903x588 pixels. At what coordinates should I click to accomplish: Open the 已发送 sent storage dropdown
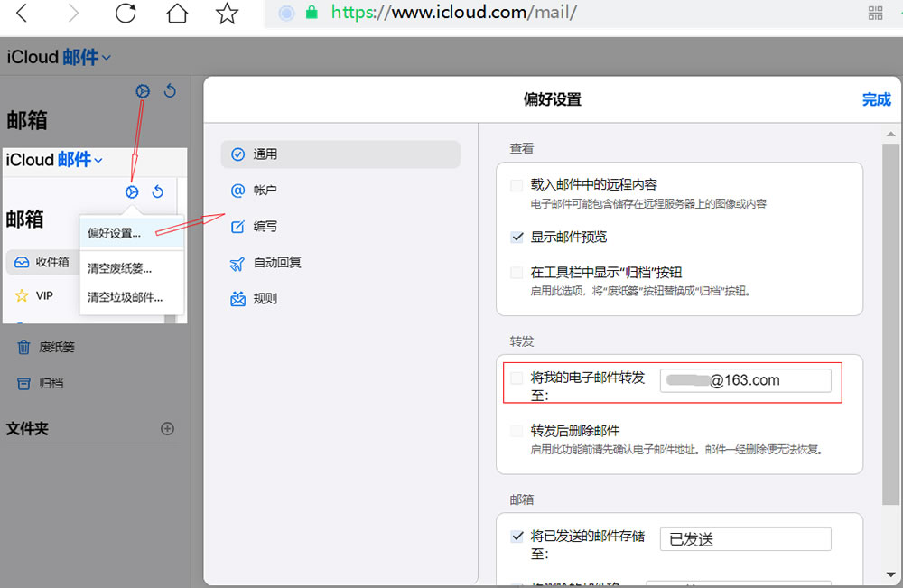point(745,539)
